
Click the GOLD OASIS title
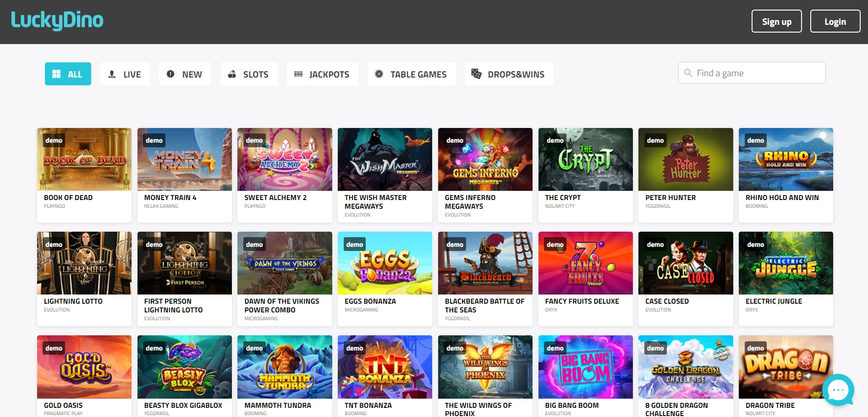coord(63,406)
